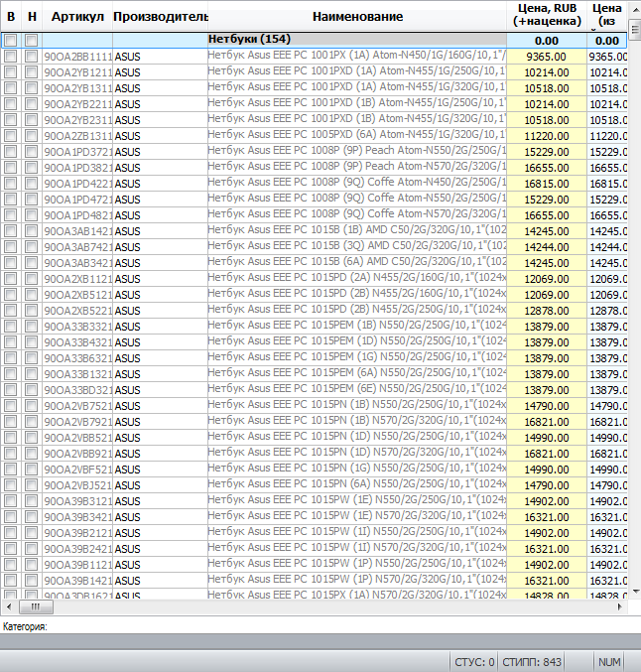Image resolution: width=641 pixels, height=672 pixels.
Task: Tick the В checkbox for article 90OA2BB1111
Action: (11, 57)
